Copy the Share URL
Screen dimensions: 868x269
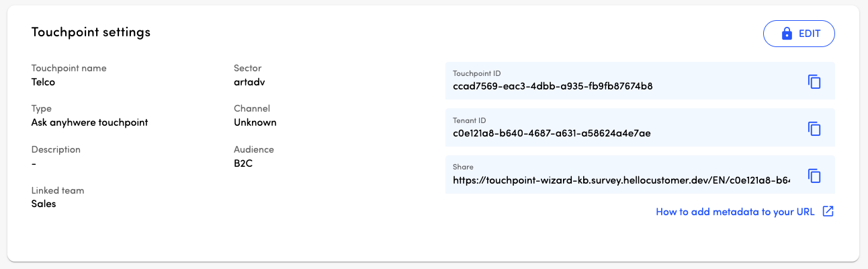[x=814, y=176]
